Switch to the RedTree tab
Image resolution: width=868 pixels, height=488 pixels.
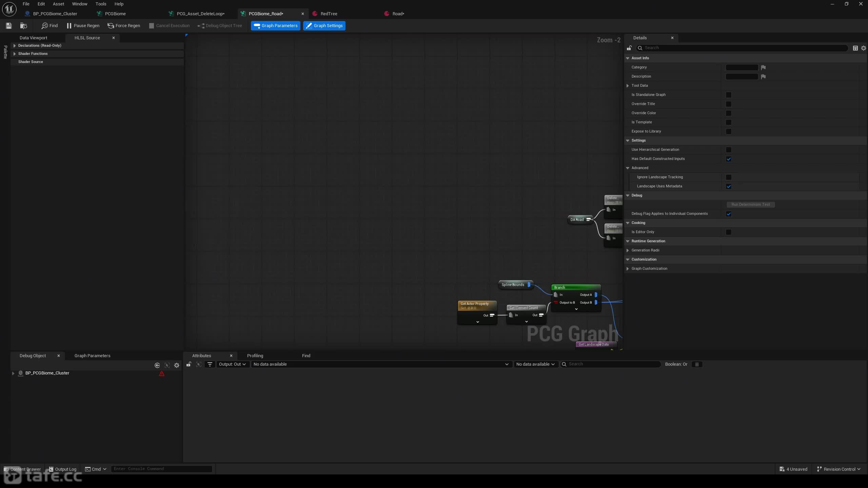click(329, 14)
